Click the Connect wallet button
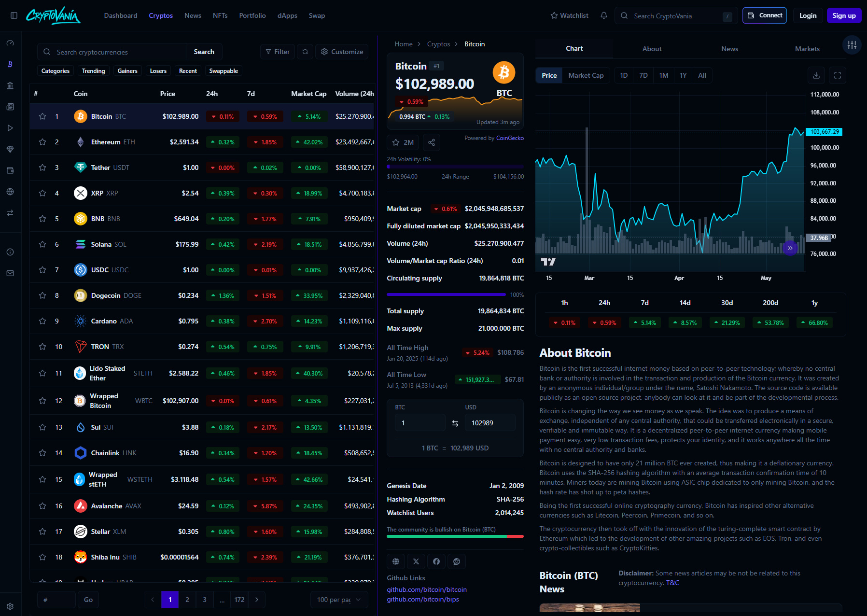The height and width of the screenshot is (616, 867). coord(765,15)
